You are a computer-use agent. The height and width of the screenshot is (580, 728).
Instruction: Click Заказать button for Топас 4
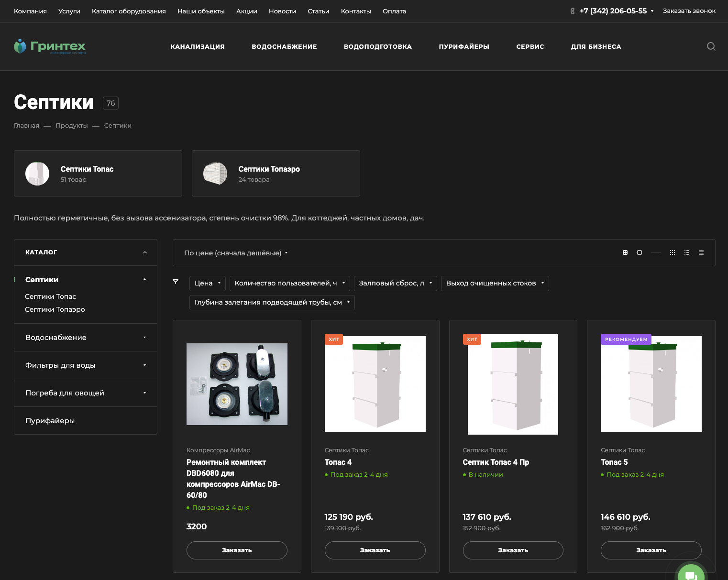[375, 550]
